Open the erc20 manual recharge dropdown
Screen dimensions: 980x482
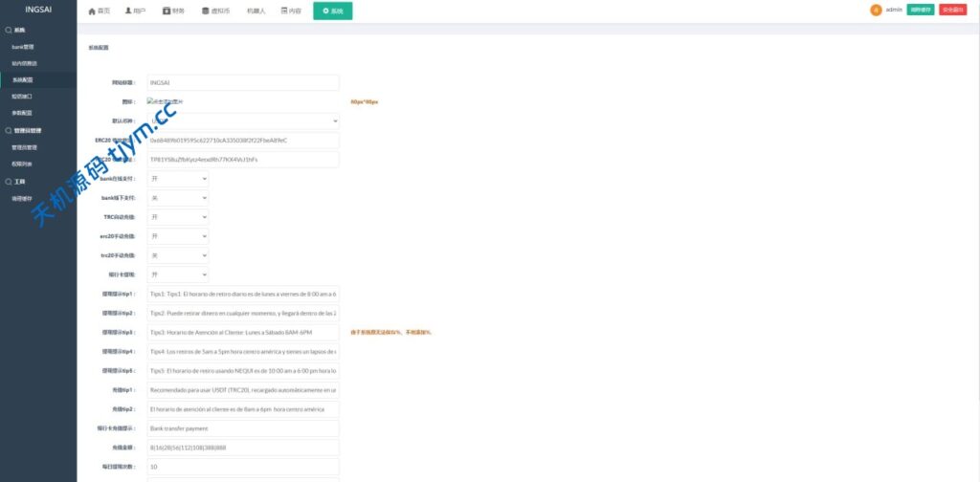(177, 236)
